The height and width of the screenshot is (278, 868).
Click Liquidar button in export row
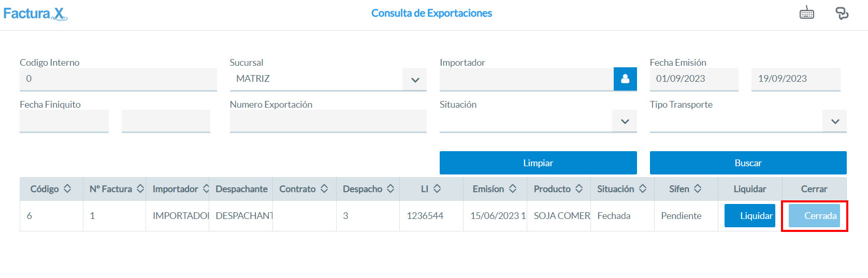[750, 215]
